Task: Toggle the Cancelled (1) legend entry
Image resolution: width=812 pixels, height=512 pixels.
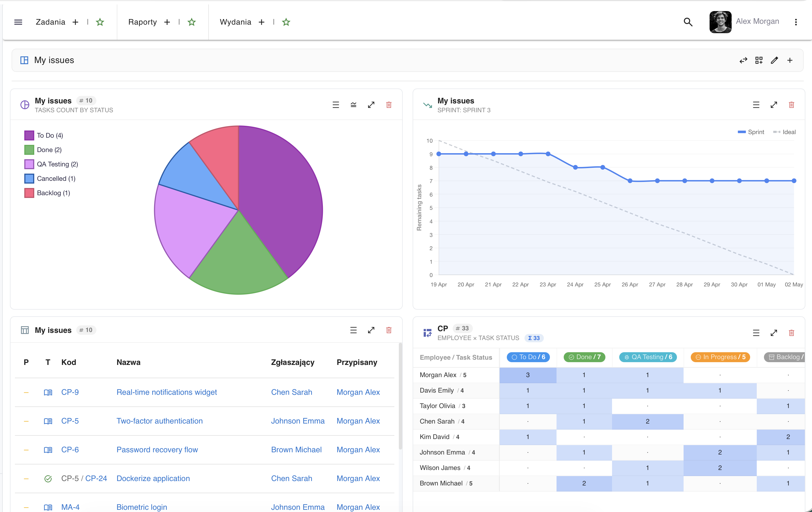Action: (50, 179)
